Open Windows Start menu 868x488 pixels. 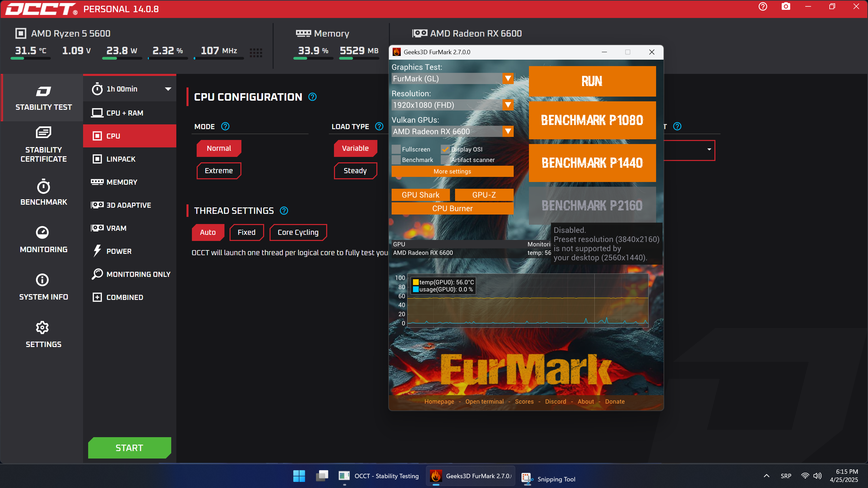[299, 476]
